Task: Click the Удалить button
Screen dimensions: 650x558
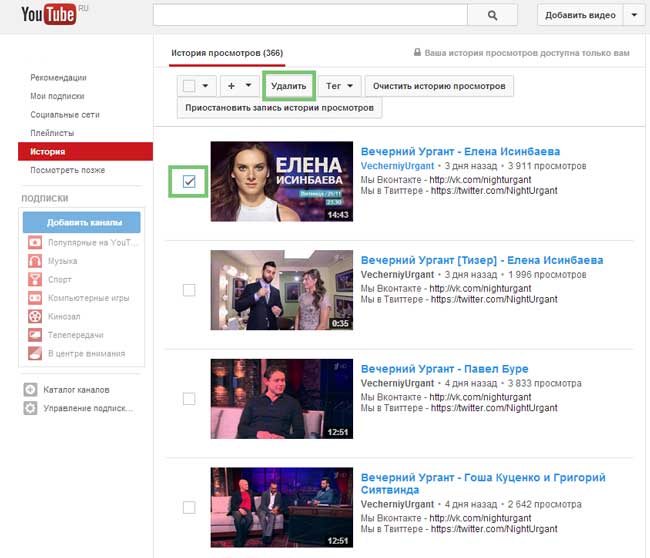Action: point(289,86)
